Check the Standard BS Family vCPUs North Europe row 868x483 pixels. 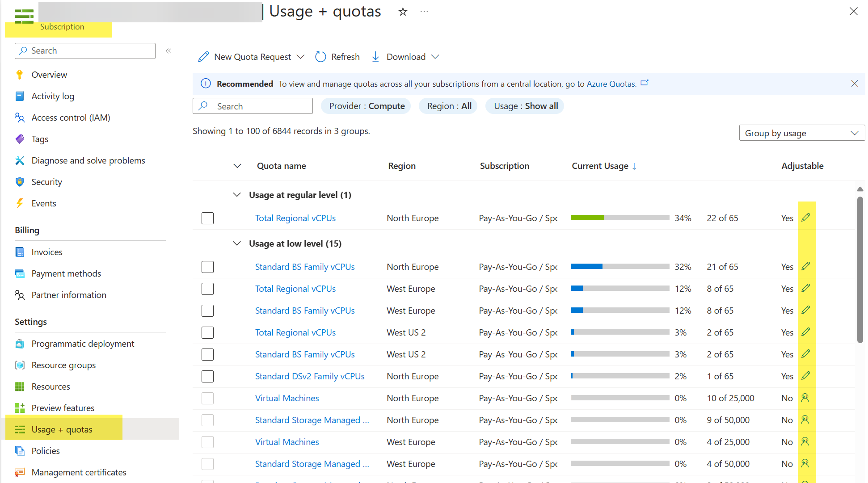207,267
